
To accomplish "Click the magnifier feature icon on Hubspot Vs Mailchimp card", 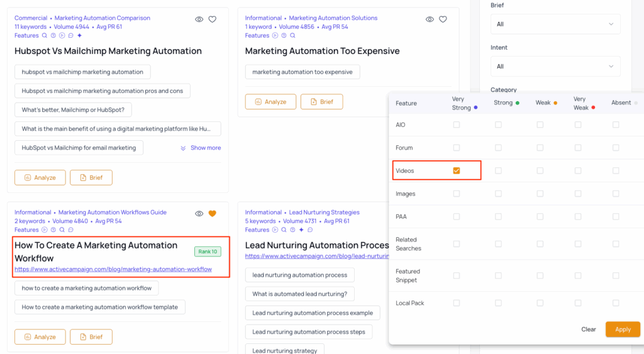I will [44, 36].
